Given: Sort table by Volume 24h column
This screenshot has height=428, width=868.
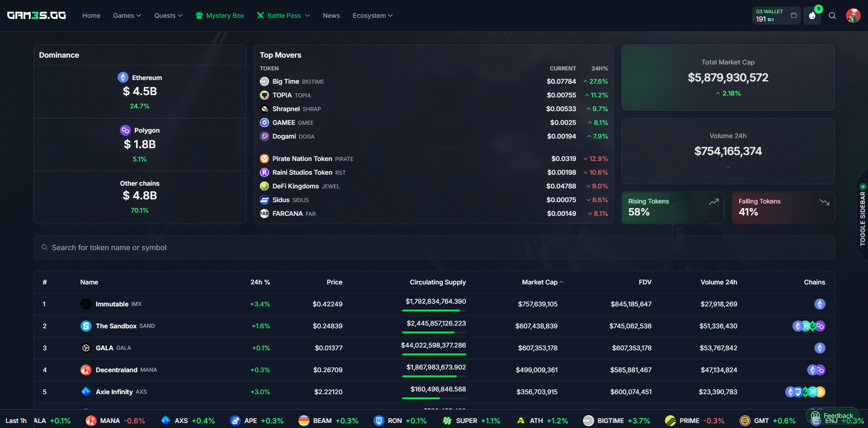Looking at the screenshot, I should coord(719,282).
